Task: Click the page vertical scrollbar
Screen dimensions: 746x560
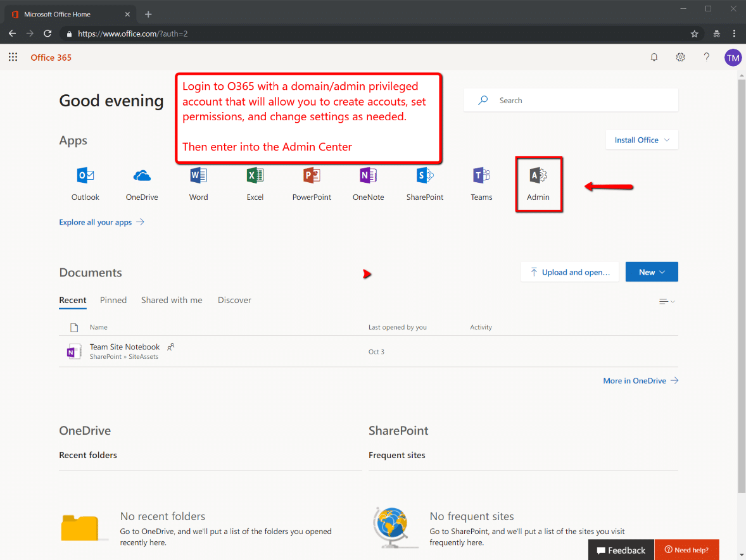Action: click(x=742, y=285)
